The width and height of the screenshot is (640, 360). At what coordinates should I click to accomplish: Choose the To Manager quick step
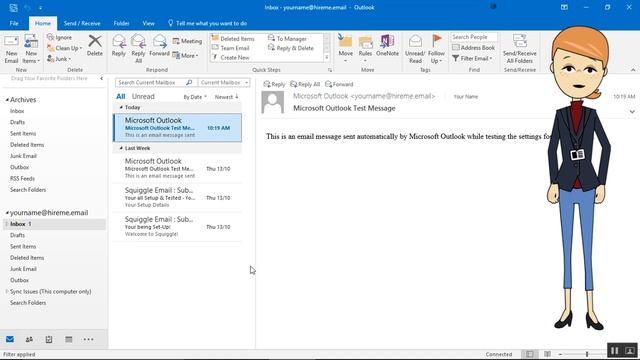[287, 39]
